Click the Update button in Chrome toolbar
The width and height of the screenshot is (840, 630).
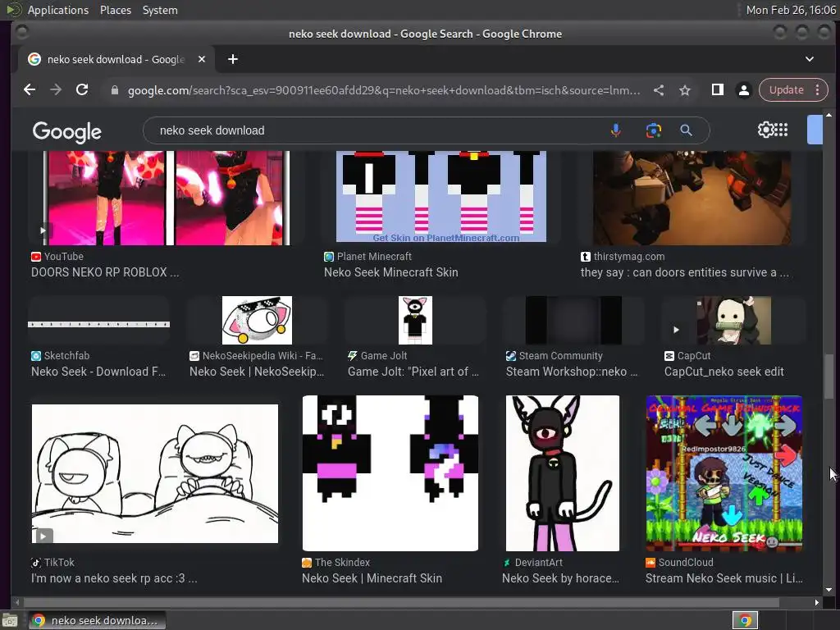786,90
